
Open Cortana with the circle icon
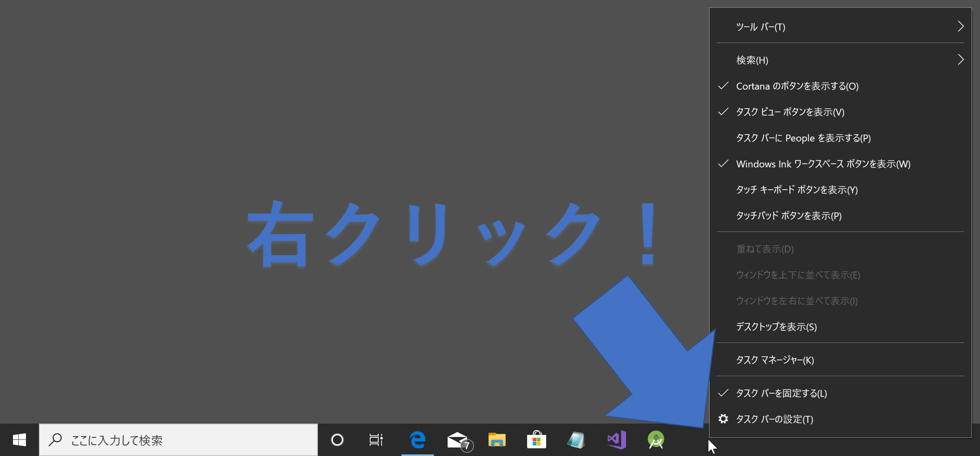coord(337,440)
